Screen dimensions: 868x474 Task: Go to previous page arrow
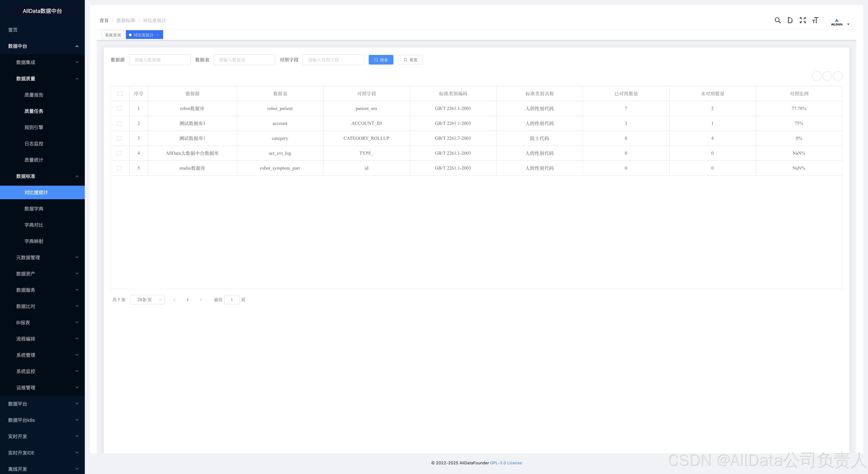174,300
